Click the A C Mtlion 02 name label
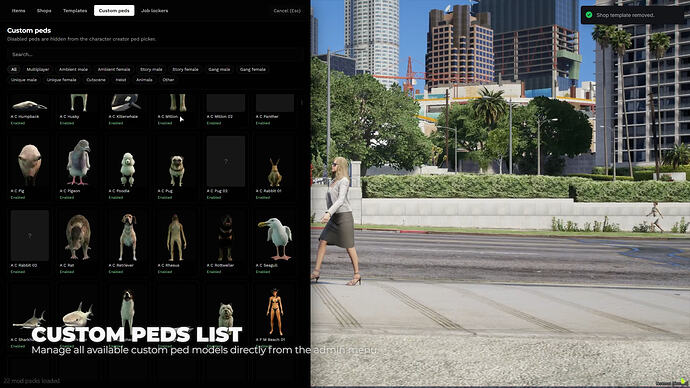Screen dimensions: 690x388 pos(220,117)
